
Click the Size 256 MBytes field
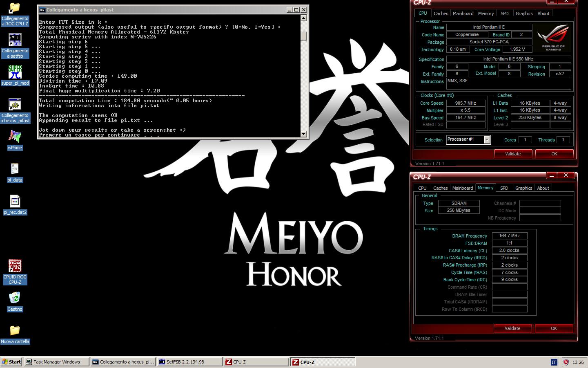[x=459, y=210]
